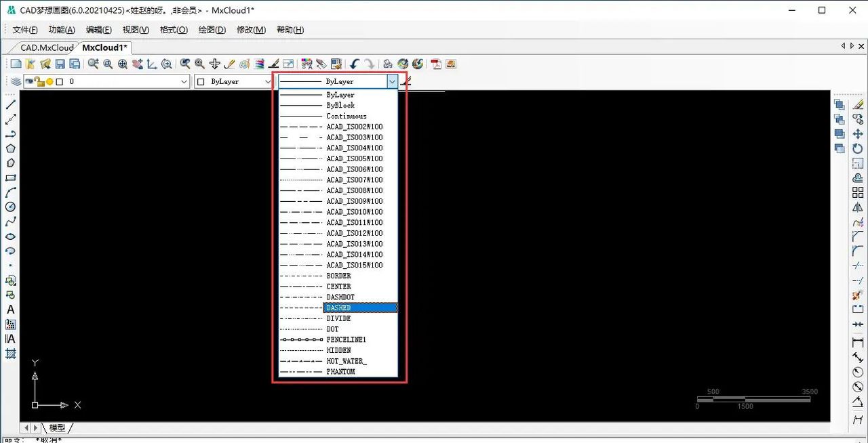Viewport: 868px width, 443px height.
Task: Toggle layer 0 visibility eye icon
Action: click(x=30, y=81)
